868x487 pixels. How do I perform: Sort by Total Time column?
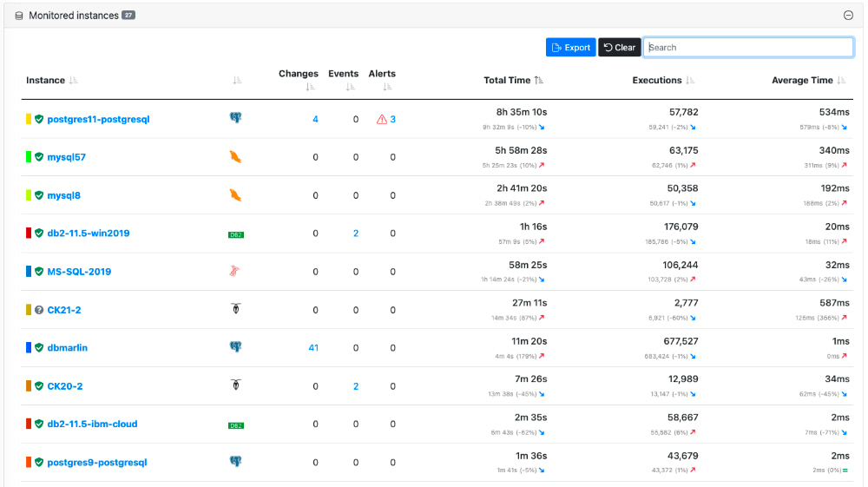[x=539, y=81]
